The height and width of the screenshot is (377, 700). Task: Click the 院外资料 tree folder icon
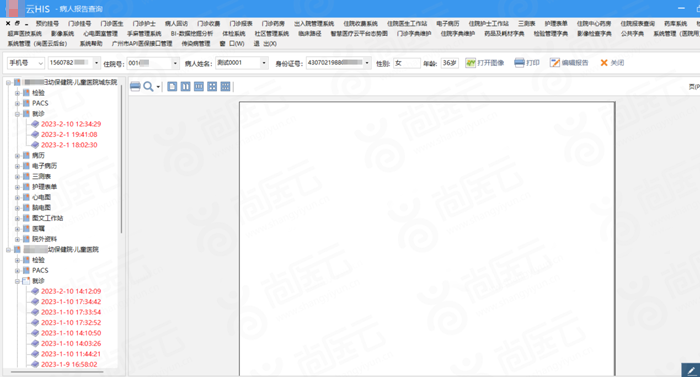click(x=26, y=239)
